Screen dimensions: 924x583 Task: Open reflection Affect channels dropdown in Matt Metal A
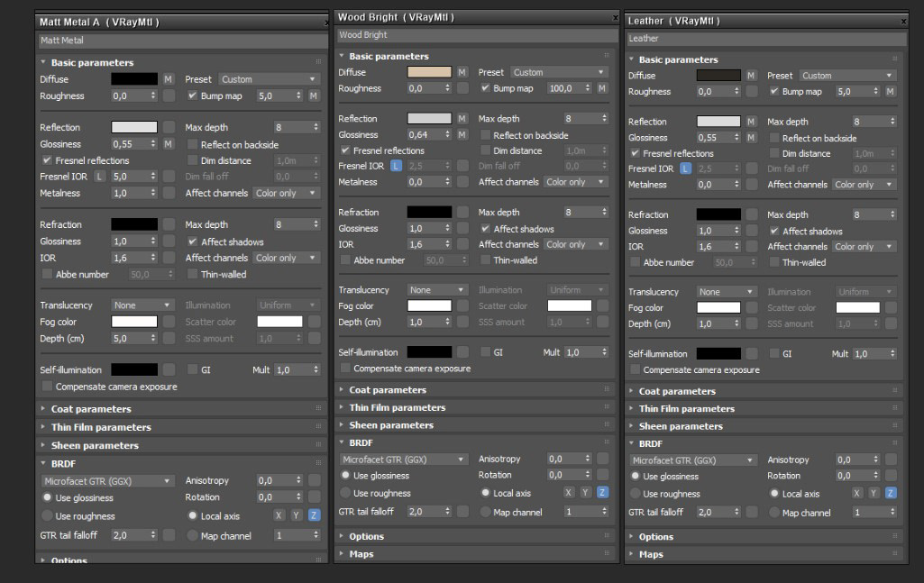[286, 193]
